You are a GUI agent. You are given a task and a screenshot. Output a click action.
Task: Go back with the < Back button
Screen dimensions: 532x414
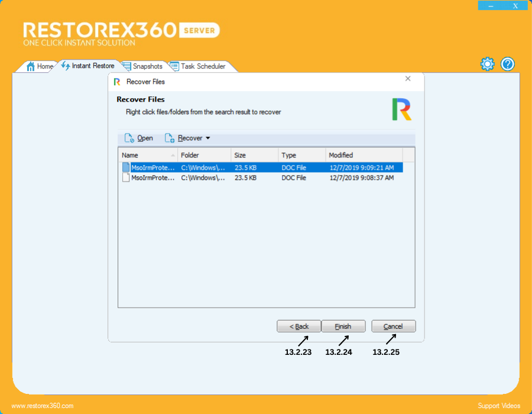coord(299,326)
